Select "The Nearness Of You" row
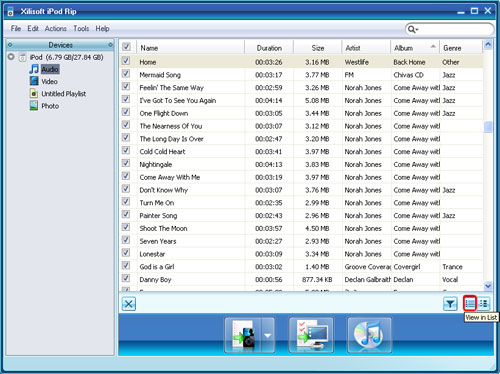 tap(301, 126)
